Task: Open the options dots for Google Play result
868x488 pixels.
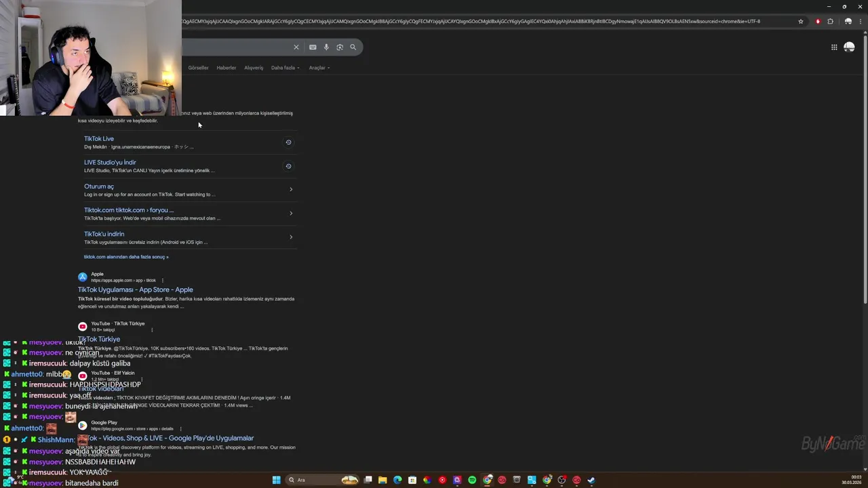Action: pos(180,428)
